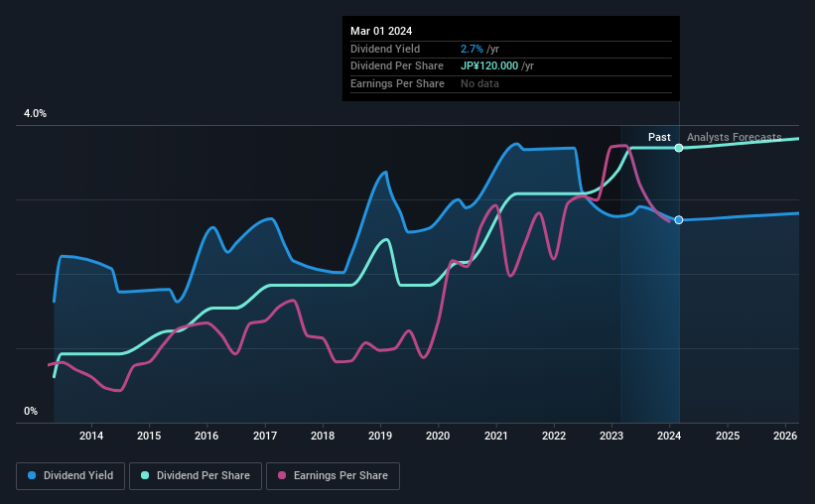Click the tooltip value 'JP¥120.000'
815x504 pixels.
pos(489,66)
